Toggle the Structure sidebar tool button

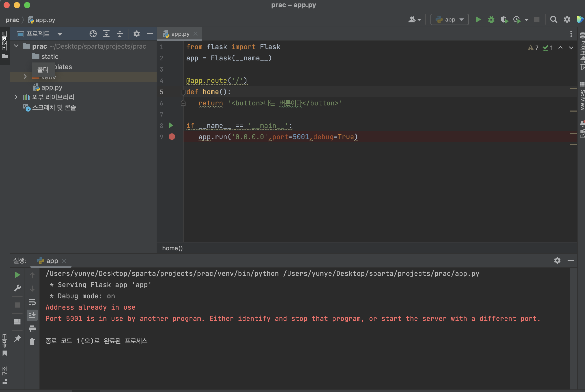click(5, 375)
